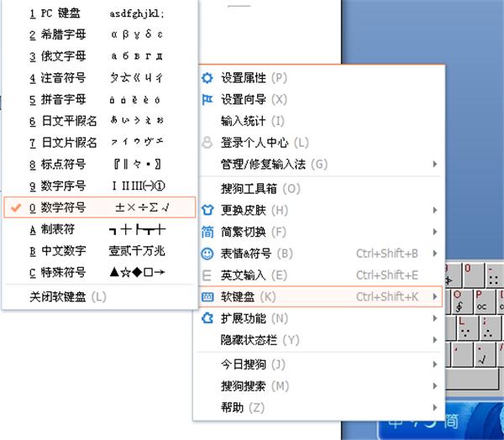Click the 壹贰千万兆 Chinese numerals preview
The width and height of the screenshot is (504, 440).
pyautogui.click(x=137, y=251)
